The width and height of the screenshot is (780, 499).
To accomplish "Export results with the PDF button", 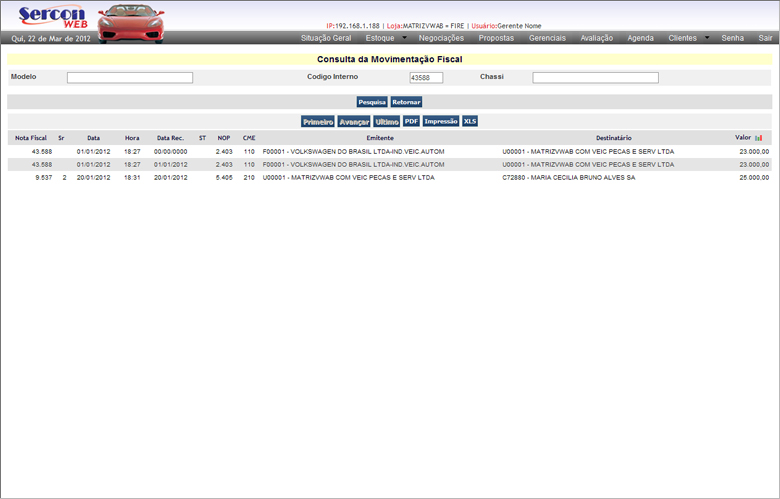I will click(x=411, y=121).
